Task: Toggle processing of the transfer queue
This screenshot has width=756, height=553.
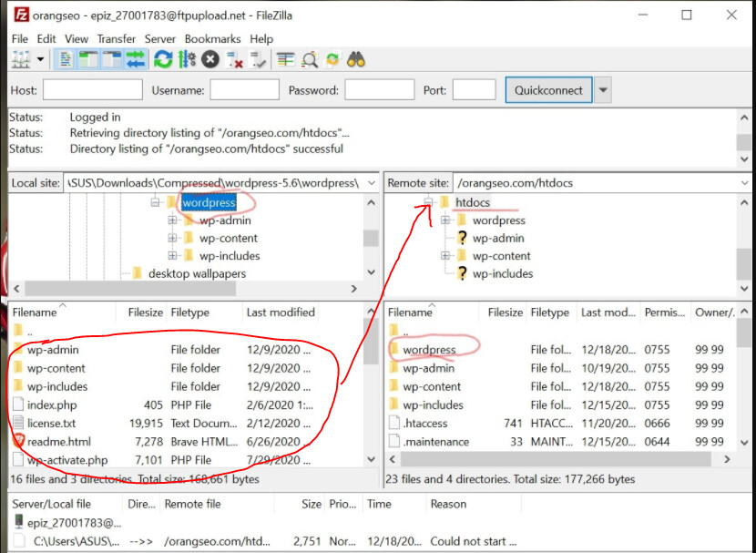Action: click(x=187, y=60)
